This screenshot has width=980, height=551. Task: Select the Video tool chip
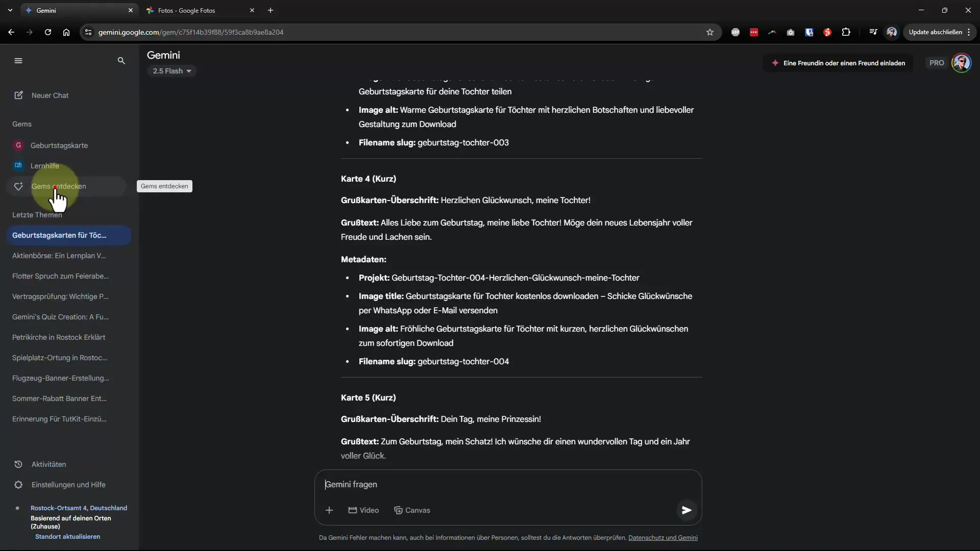[x=363, y=510]
